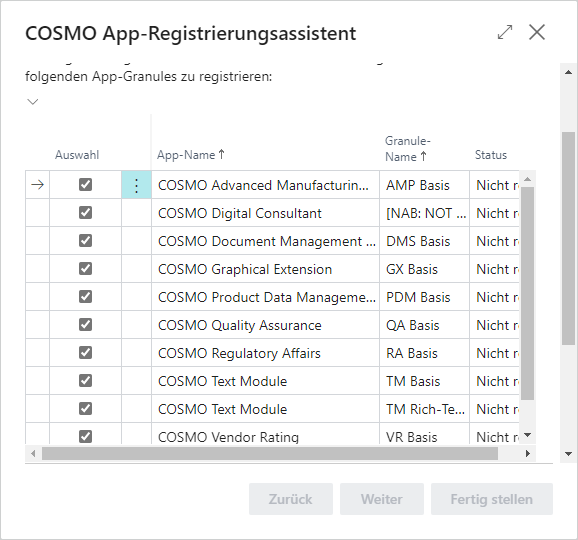Open the Status column header
578x540 pixels.
pyautogui.click(x=491, y=155)
